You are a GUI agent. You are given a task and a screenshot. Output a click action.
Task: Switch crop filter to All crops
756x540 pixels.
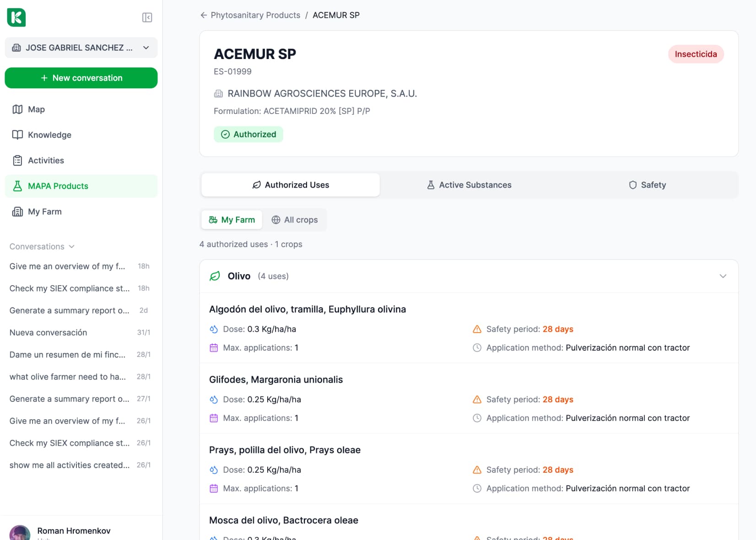[x=295, y=220]
